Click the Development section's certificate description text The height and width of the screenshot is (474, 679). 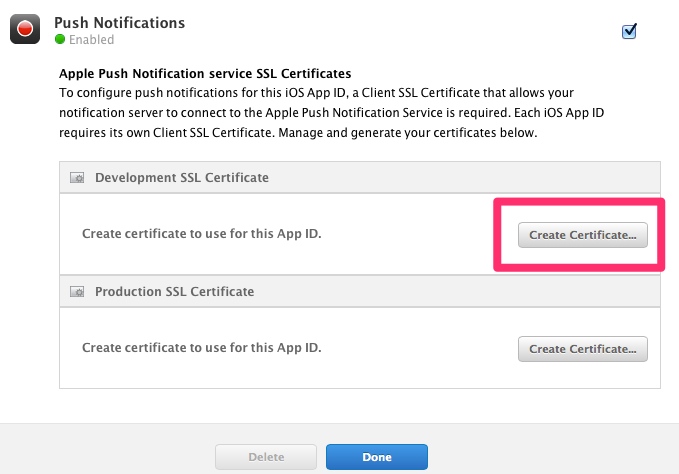(201, 235)
